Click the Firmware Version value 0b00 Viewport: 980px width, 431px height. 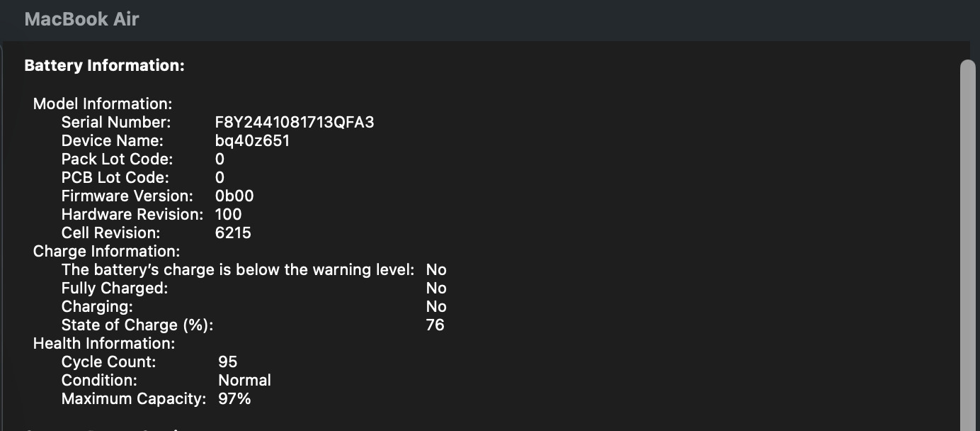(x=234, y=196)
